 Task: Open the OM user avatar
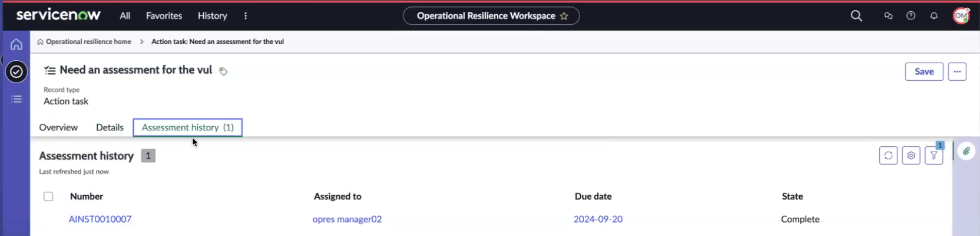click(x=961, y=16)
